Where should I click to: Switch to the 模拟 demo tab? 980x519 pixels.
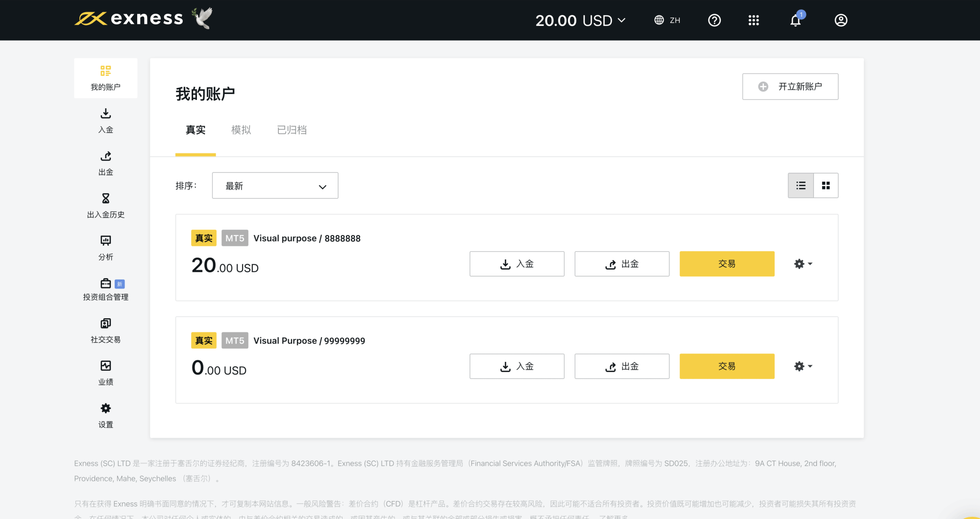(x=241, y=130)
